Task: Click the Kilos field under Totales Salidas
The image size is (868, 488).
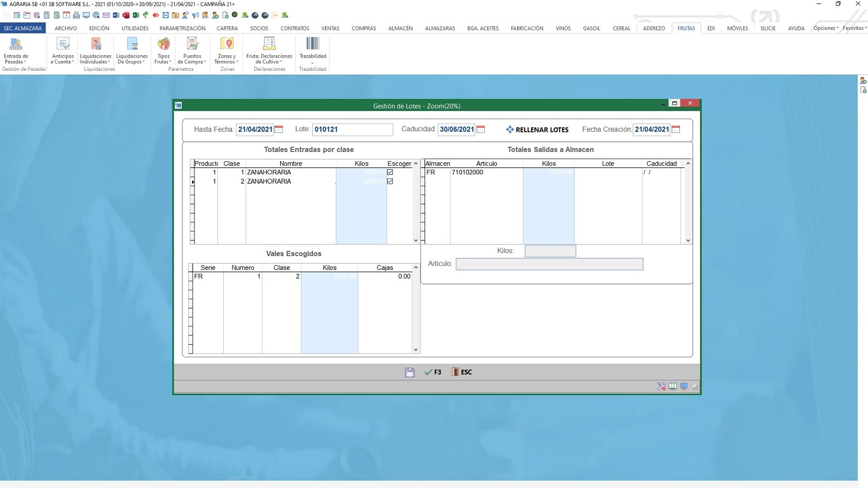Action: tap(550, 251)
